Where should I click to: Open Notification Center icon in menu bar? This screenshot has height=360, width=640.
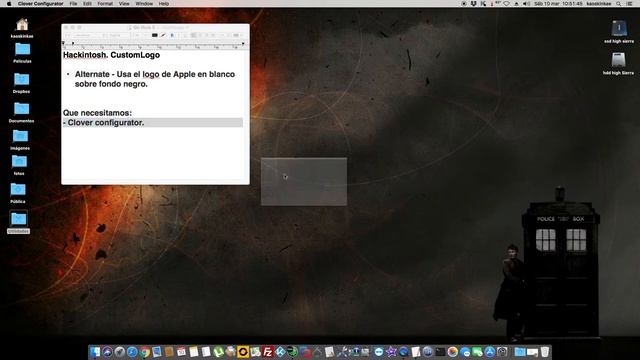pos(630,4)
